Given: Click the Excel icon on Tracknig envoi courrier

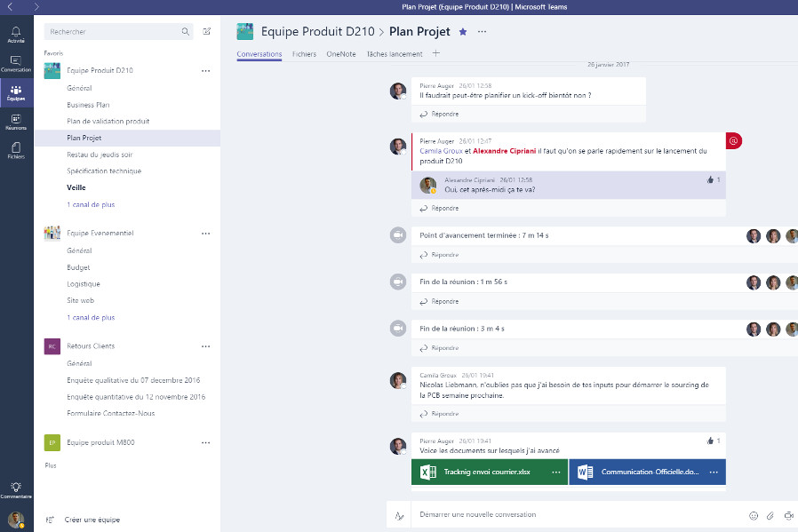Looking at the screenshot, I should [428, 472].
